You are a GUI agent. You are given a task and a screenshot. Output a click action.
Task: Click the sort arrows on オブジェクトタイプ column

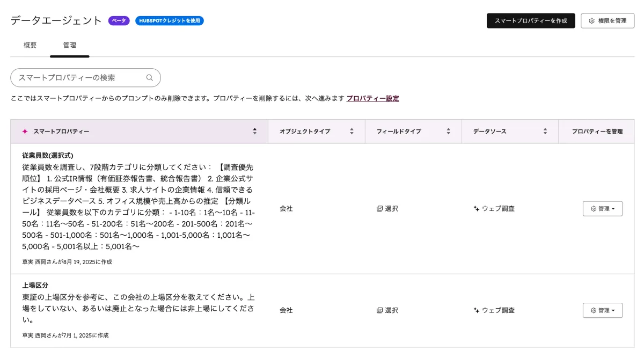click(x=352, y=131)
